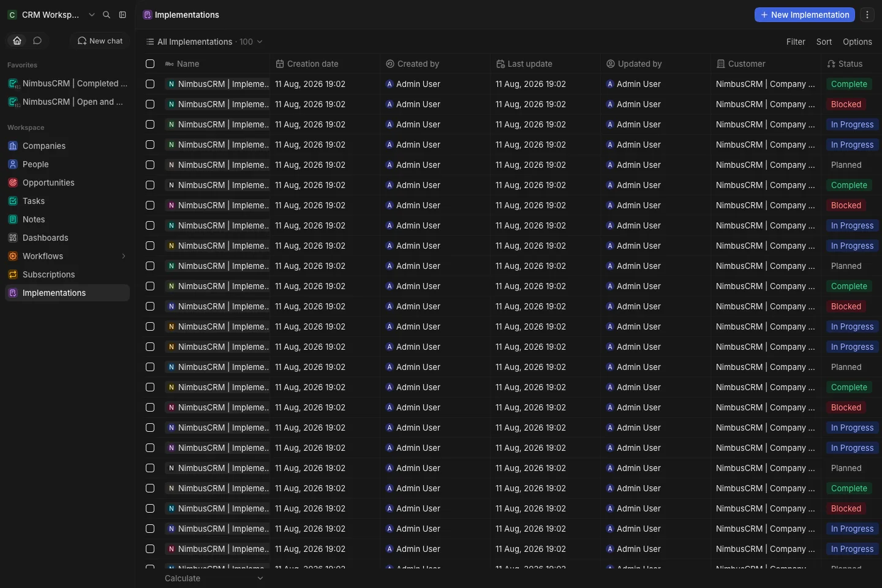The width and height of the screenshot is (882, 588).
Task: Open the Calculate dropdown at table bottom
Action: point(214,578)
